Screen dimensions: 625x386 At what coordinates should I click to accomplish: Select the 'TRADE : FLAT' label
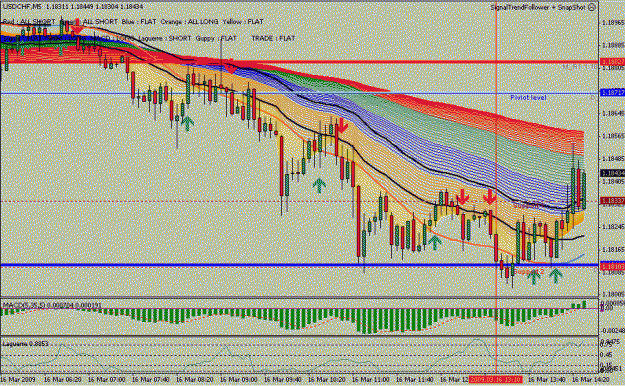pos(273,38)
